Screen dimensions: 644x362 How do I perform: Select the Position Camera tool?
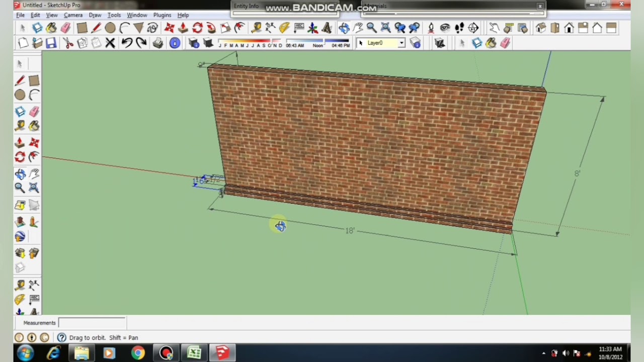coord(431,28)
